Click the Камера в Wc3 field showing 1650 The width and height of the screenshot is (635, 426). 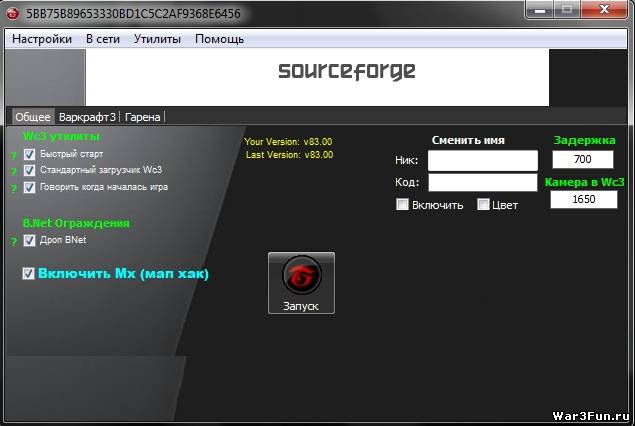[x=584, y=199]
